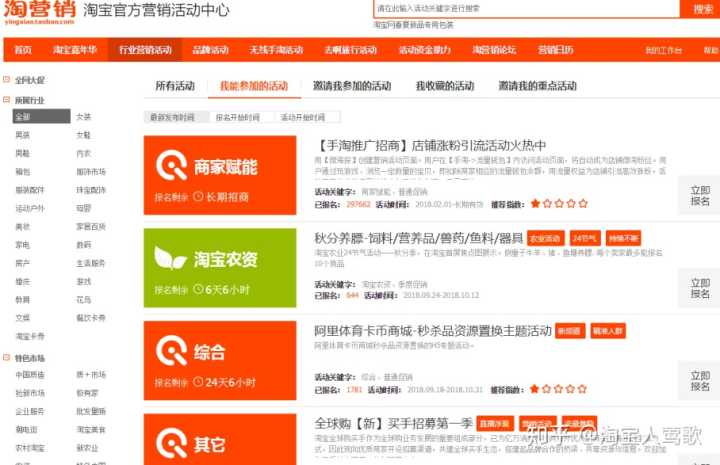Image resolution: width=720 pixels, height=465 pixels.
Task: Select 中国质造 market filter
Action: click(x=30, y=375)
